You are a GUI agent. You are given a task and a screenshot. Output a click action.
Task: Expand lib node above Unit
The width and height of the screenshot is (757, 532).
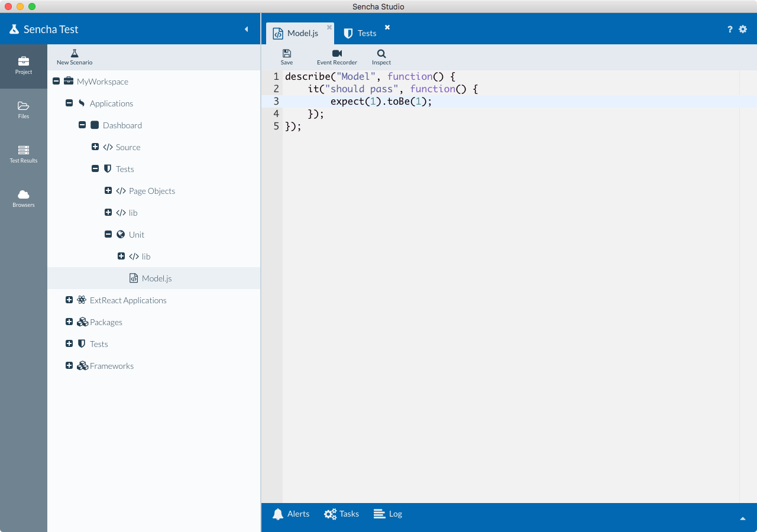pyautogui.click(x=108, y=213)
